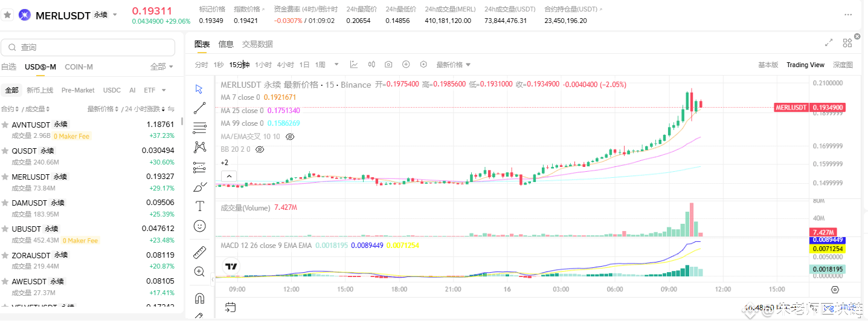868x326 pixels.
Task: Select the brush drawing tool
Action: click(199, 187)
